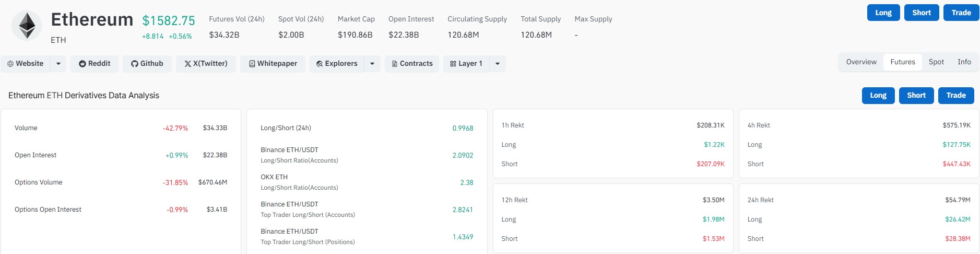Click the 12h Rekt total $3.50M
This screenshot has width=980, height=254.
point(714,200)
